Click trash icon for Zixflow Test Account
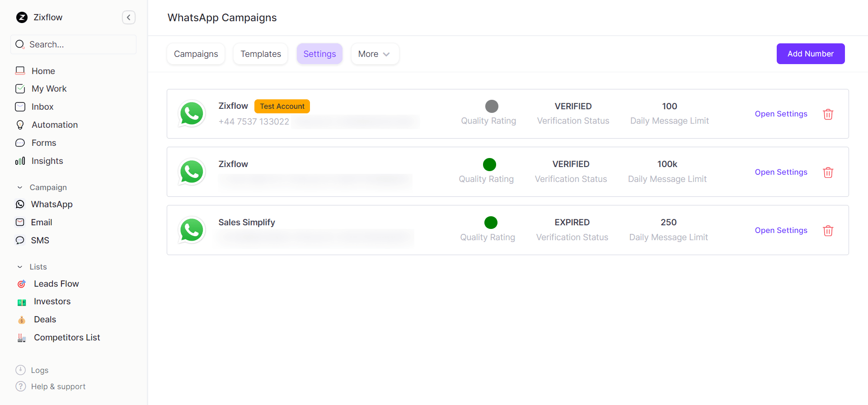868x405 pixels. [828, 114]
